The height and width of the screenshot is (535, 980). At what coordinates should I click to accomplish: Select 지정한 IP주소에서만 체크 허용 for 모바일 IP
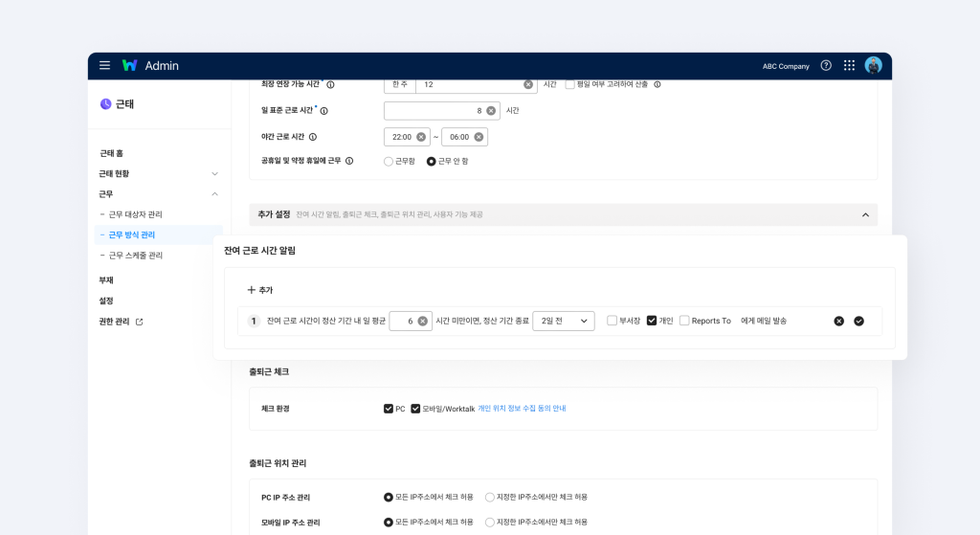(x=490, y=522)
